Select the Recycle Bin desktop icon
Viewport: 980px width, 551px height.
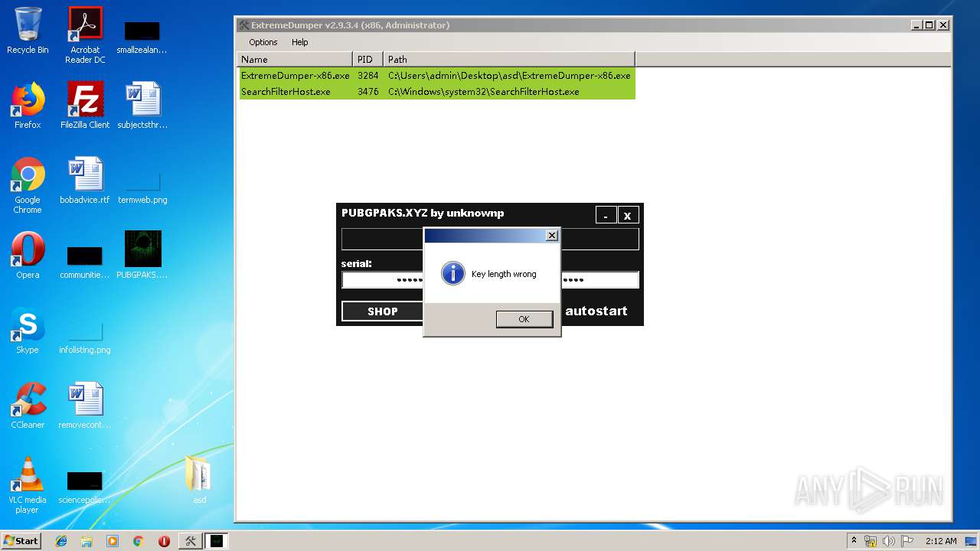pos(28,31)
